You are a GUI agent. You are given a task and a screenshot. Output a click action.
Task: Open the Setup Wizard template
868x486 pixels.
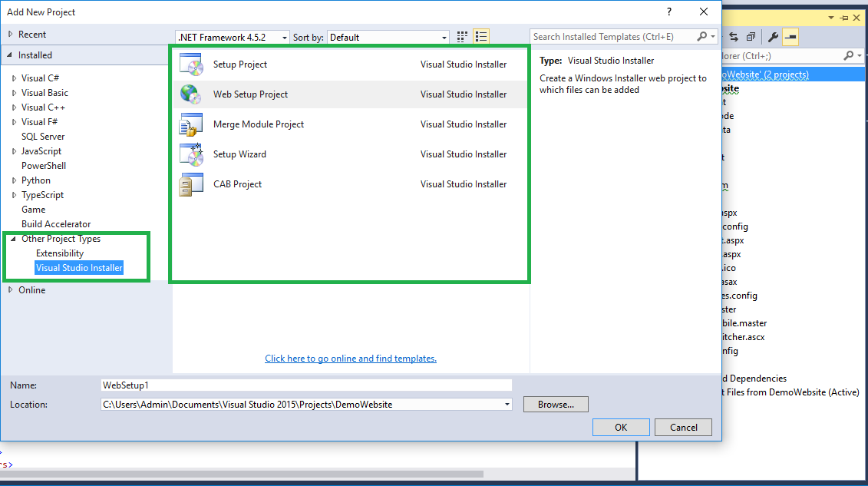click(240, 154)
